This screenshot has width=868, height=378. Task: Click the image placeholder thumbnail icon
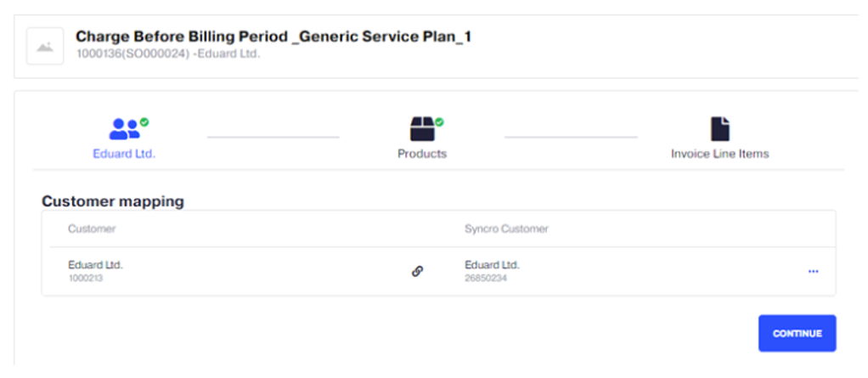(45, 47)
